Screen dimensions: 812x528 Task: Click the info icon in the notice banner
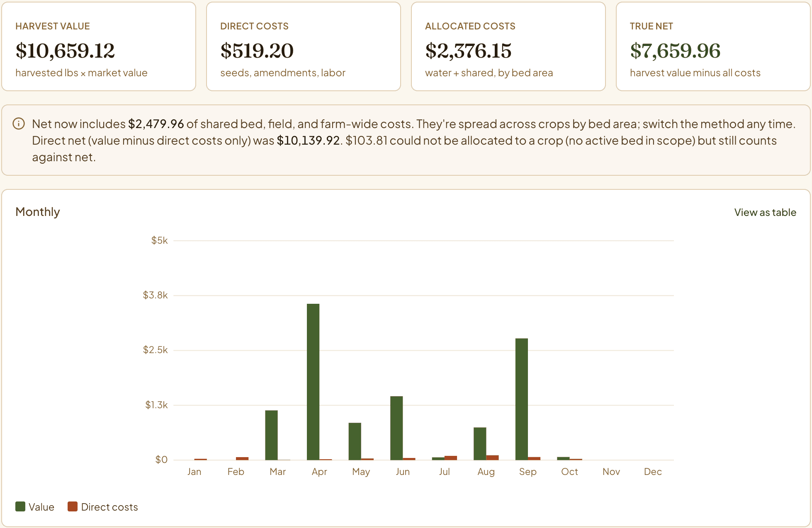[19, 124]
